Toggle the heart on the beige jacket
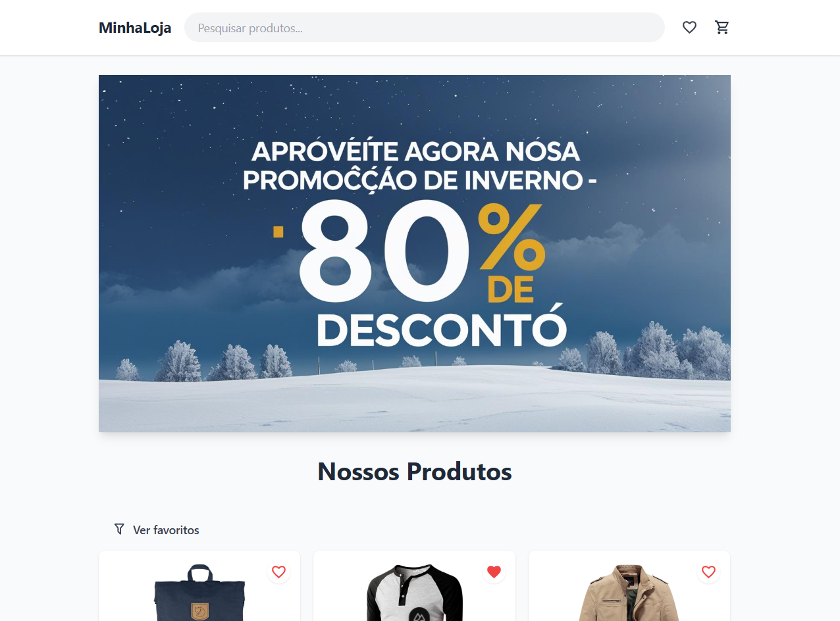 click(x=708, y=572)
